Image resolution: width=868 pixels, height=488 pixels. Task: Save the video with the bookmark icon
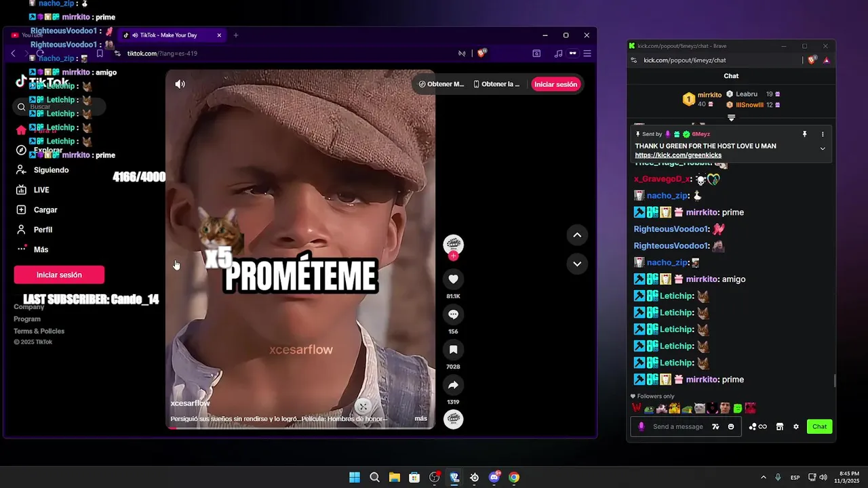453,350
